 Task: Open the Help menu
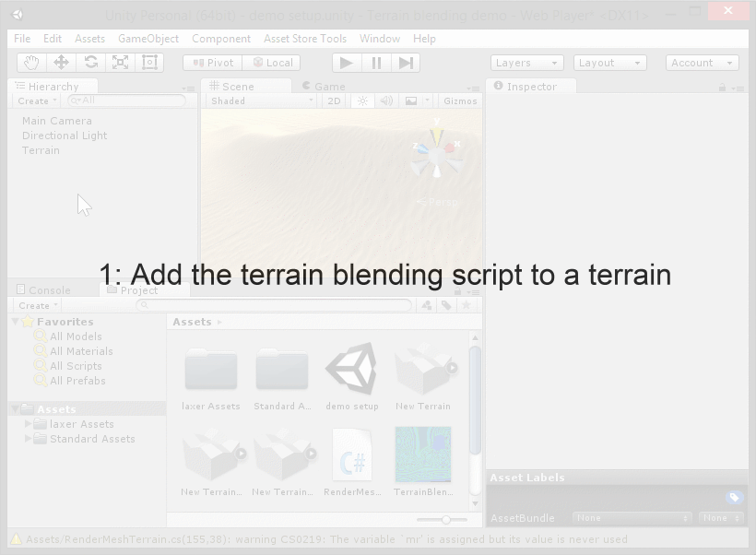point(424,39)
